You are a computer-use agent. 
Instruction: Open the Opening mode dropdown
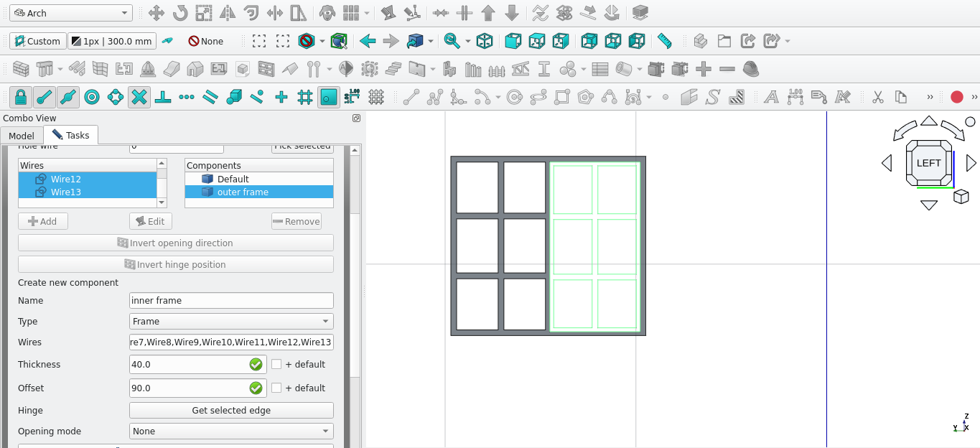(x=231, y=431)
